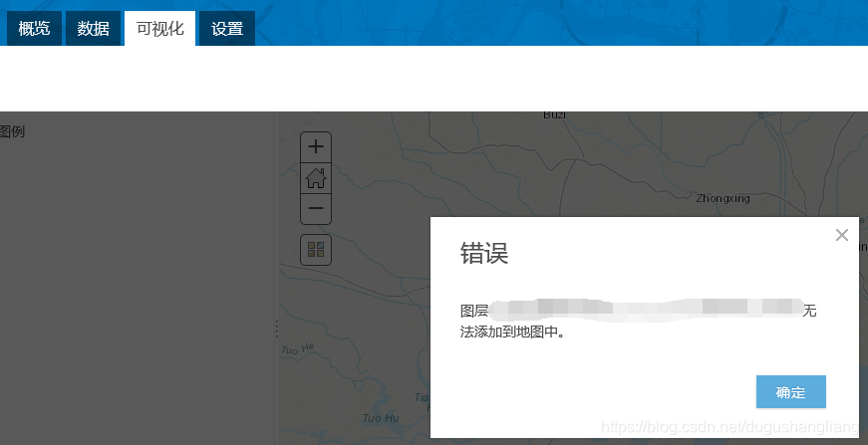Click the Tuo Hu label on map
Screen dimensions: 868x445
(x=381, y=418)
